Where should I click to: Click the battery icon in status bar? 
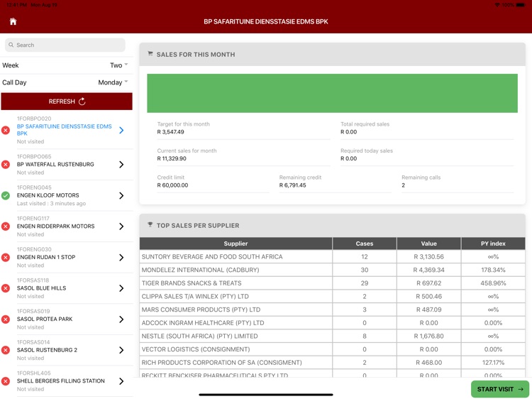pyautogui.click(x=521, y=5)
